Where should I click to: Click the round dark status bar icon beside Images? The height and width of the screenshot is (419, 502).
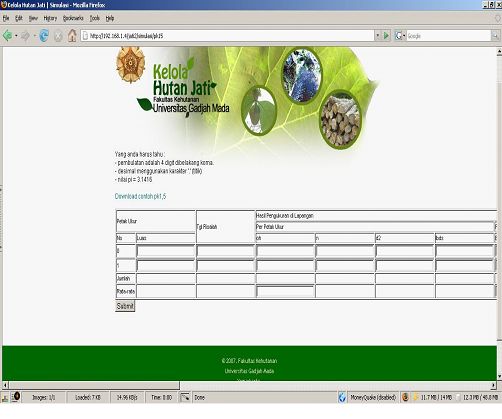coord(16,397)
